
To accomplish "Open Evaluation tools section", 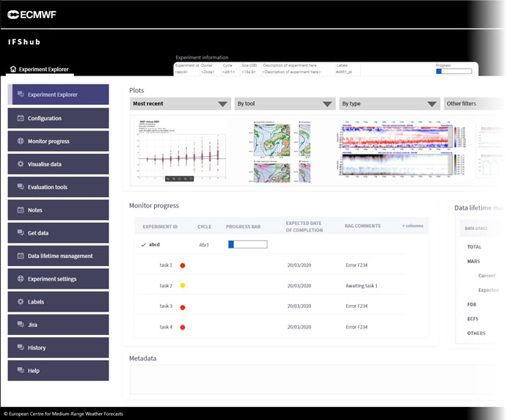I will (59, 187).
